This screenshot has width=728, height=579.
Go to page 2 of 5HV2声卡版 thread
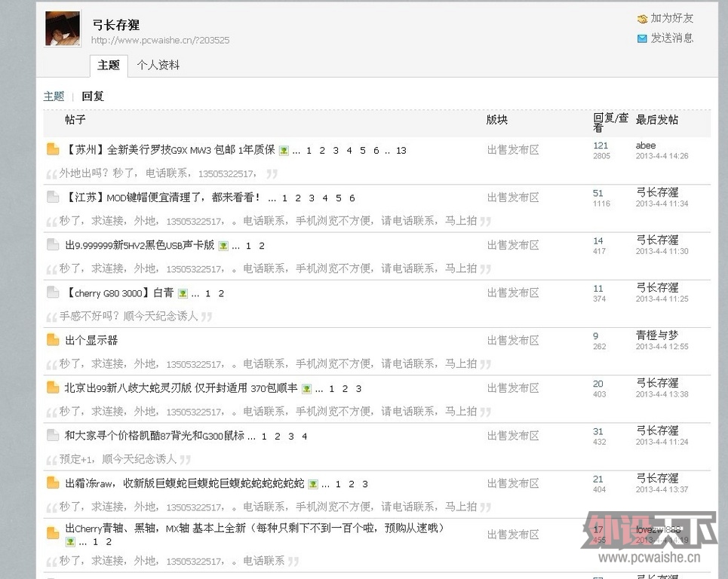(x=262, y=246)
